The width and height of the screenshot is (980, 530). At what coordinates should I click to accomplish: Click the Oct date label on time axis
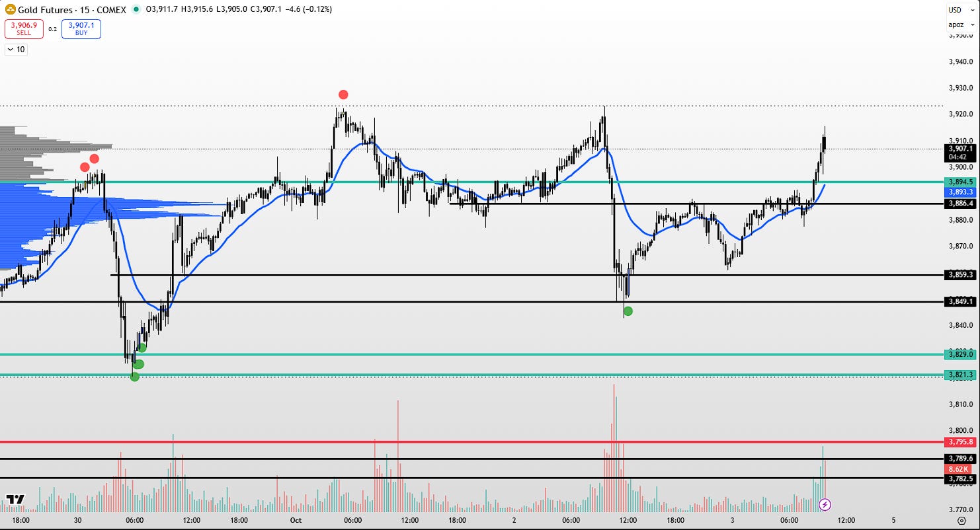tap(296, 520)
